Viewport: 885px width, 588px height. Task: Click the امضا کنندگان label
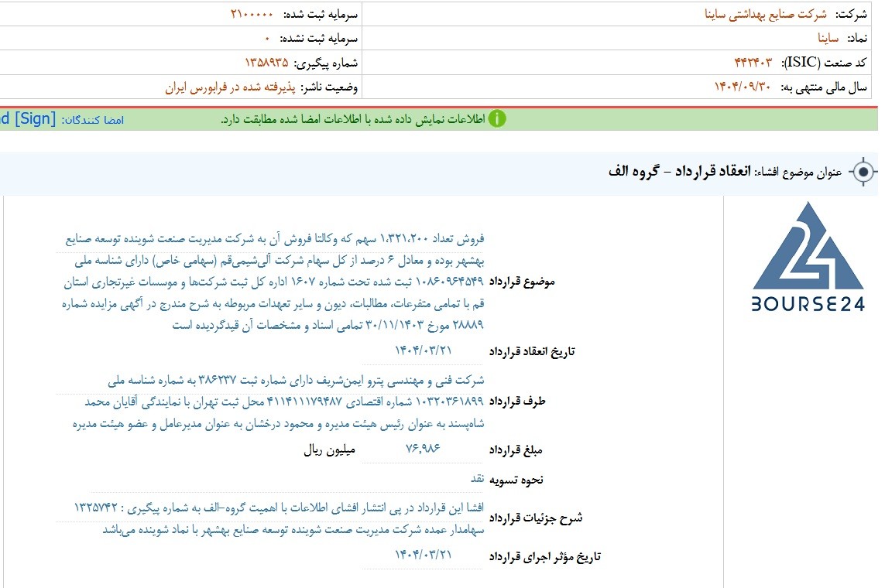[93, 119]
